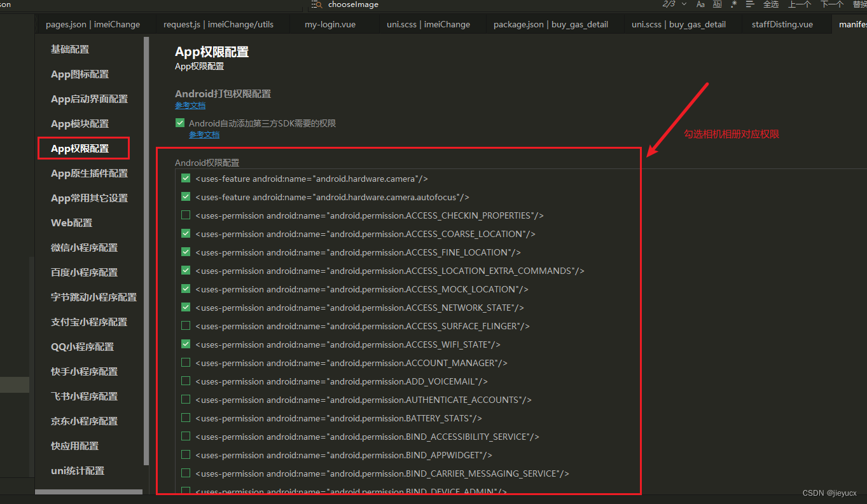Toggle Android自动添加第三方SDK需要的权限 checkbox
This screenshot has width=867, height=504.
tap(180, 123)
